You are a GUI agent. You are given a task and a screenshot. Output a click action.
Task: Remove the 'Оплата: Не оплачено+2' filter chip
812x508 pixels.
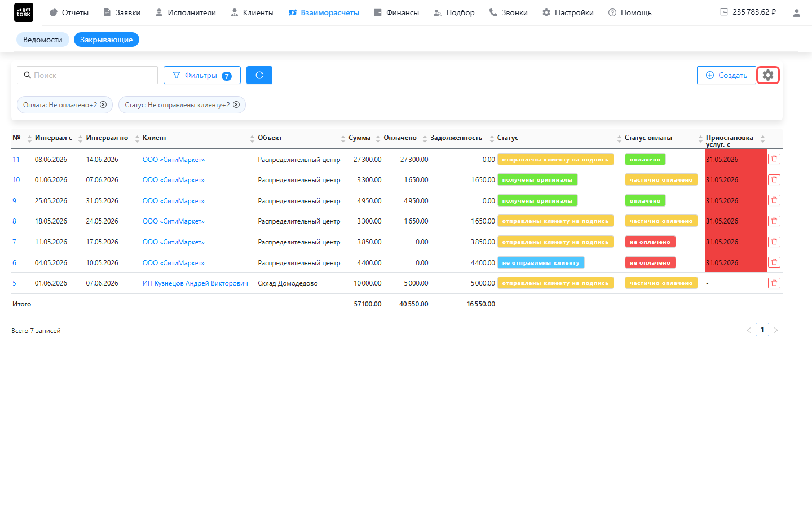pos(103,104)
